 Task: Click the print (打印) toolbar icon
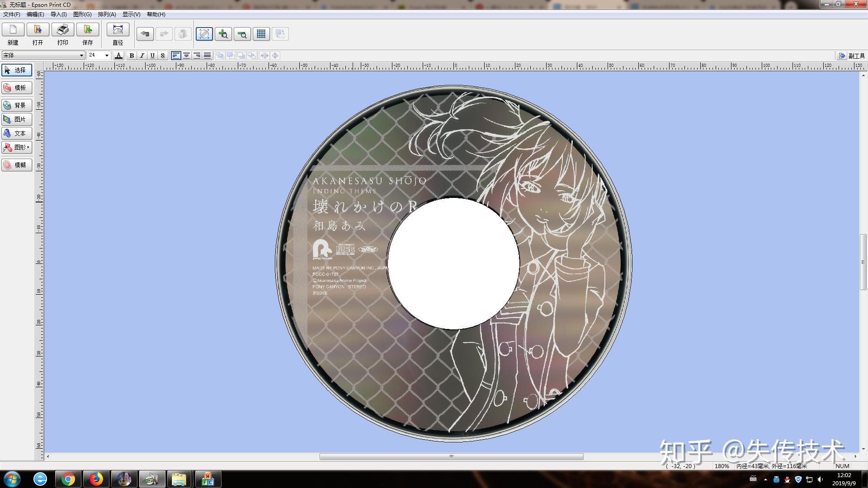pos(62,30)
